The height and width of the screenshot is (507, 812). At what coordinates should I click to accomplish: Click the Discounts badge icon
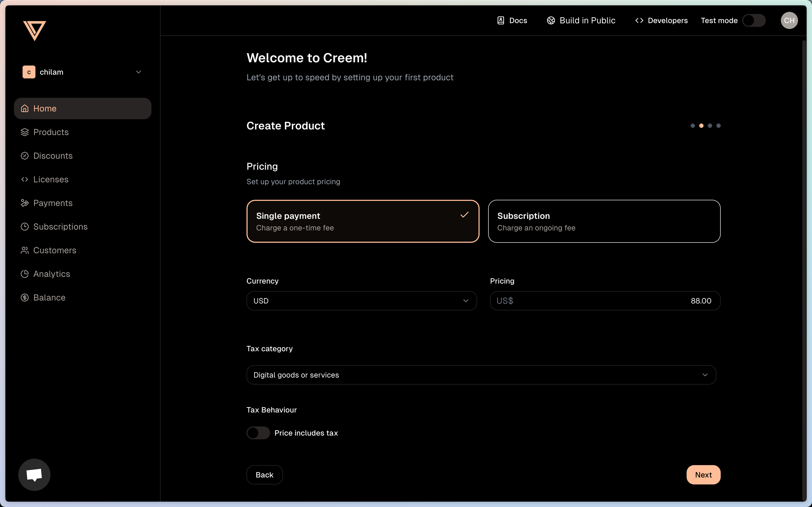click(25, 155)
